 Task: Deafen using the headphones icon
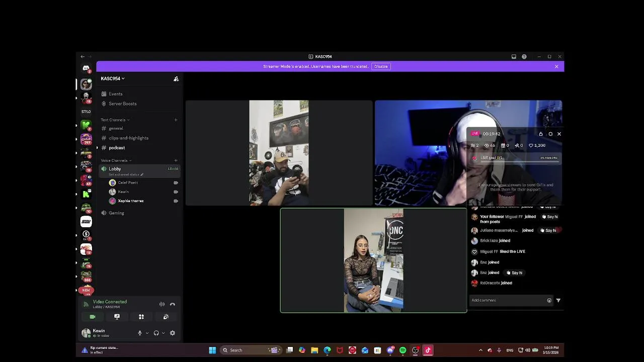156,333
